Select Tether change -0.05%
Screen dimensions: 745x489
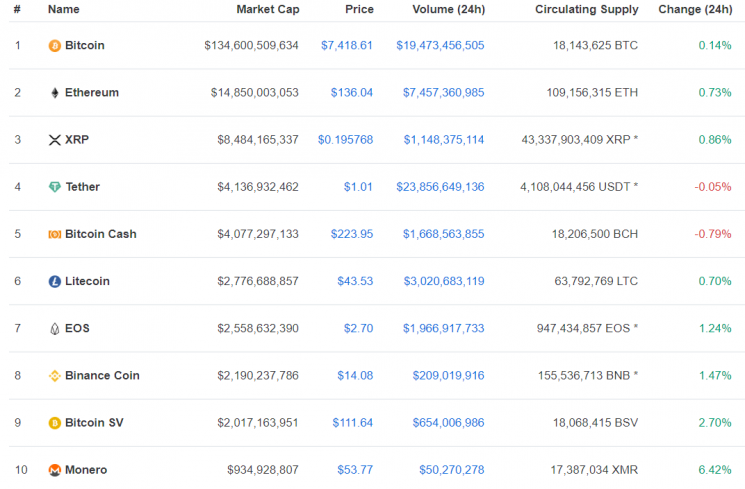pyautogui.click(x=713, y=187)
